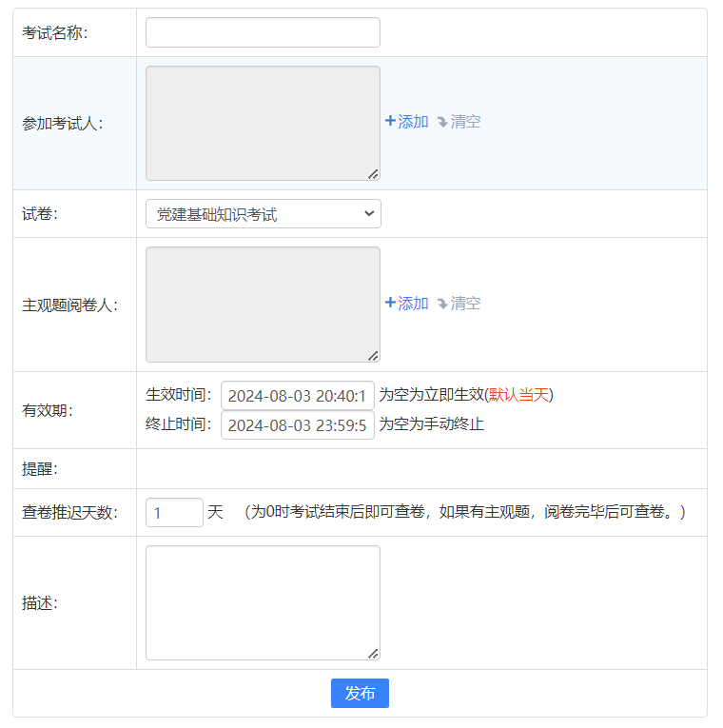
Task: Focus the 考试名称 text field
Action: click(x=263, y=32)
